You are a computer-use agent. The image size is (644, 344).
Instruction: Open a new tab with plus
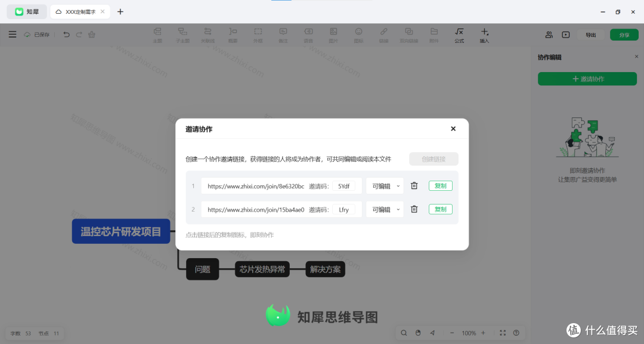tap(120, 12)
